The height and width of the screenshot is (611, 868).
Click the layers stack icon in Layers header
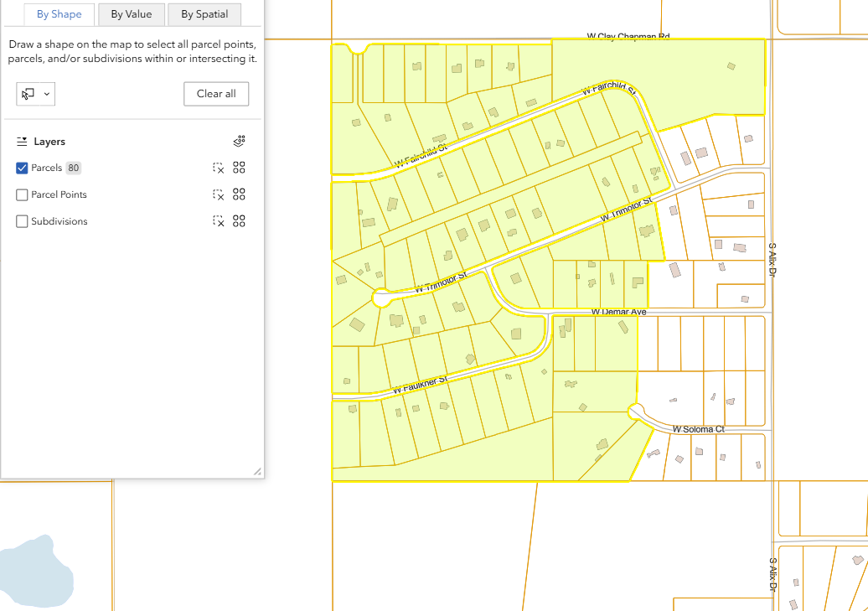239,141
